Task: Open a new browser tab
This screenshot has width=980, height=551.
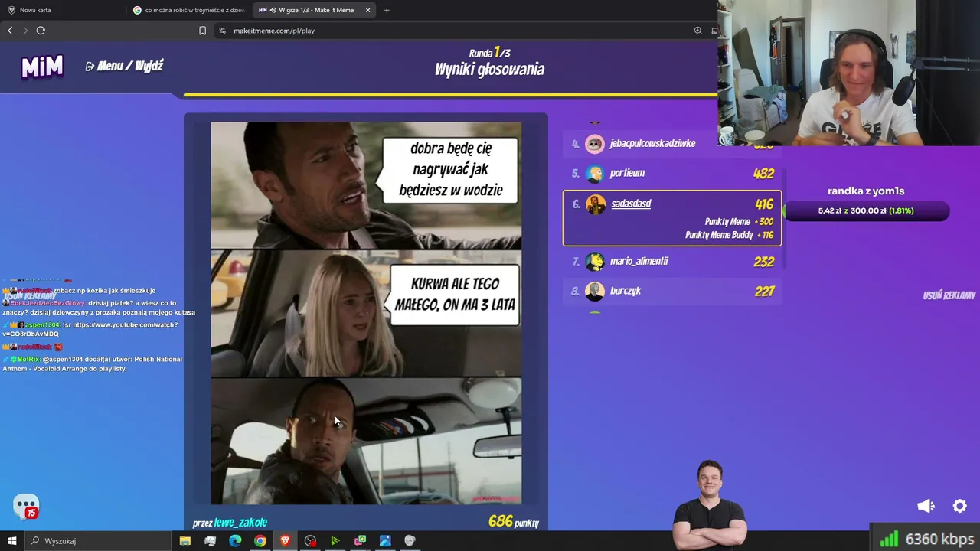Action: click(x=387, y=10)
